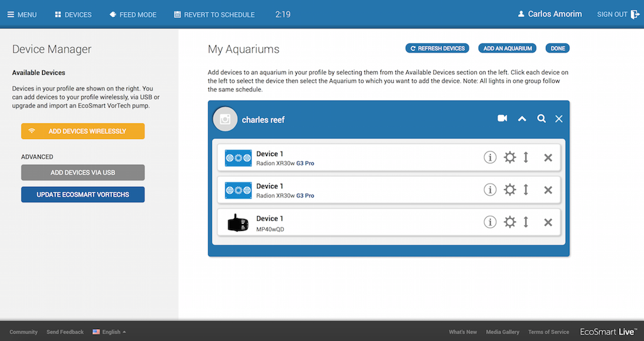Collapse the charles reef aquarium panel

click(522, 119)
